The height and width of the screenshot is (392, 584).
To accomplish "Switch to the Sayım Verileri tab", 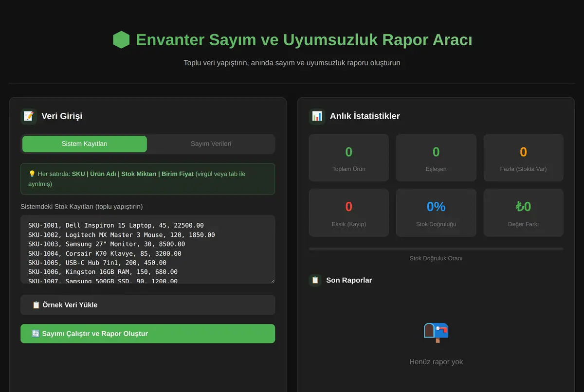I will click(x=211, y=144).
